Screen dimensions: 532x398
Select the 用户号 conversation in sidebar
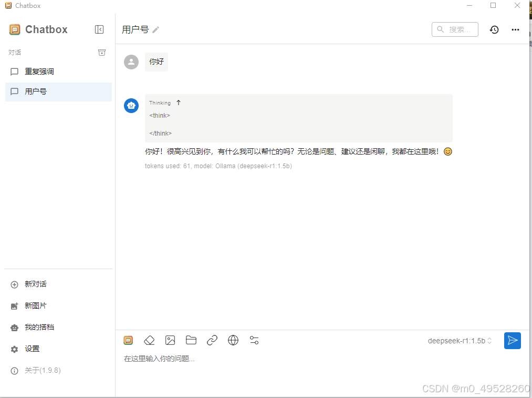[x=58, y=91]
